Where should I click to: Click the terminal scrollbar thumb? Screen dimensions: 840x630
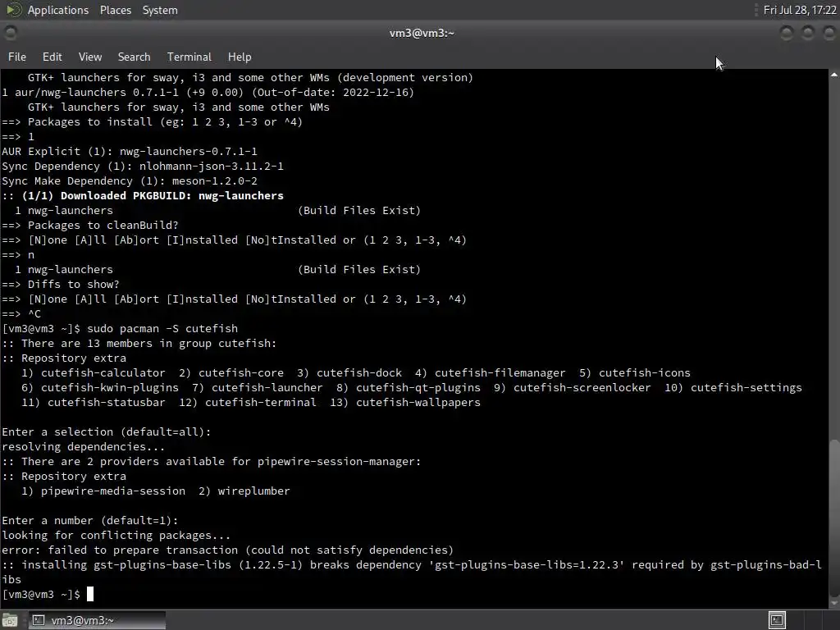tap(834, 517)
